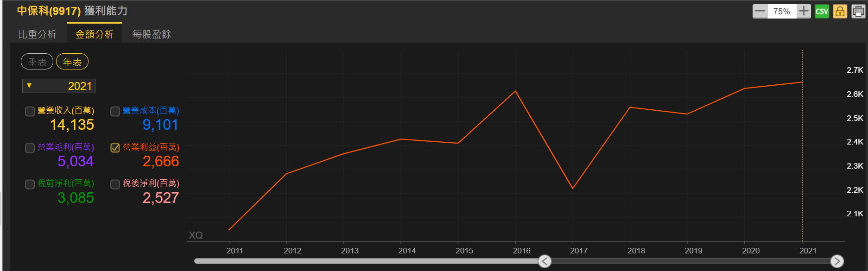868x271 pixels.
Task: Click the 75% zoom level field
Action: (781, 11)
